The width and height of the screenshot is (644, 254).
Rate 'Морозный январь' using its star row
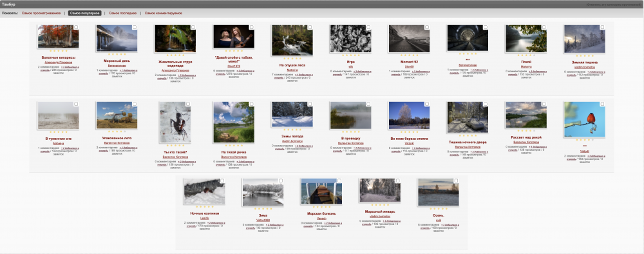point(379,204)
